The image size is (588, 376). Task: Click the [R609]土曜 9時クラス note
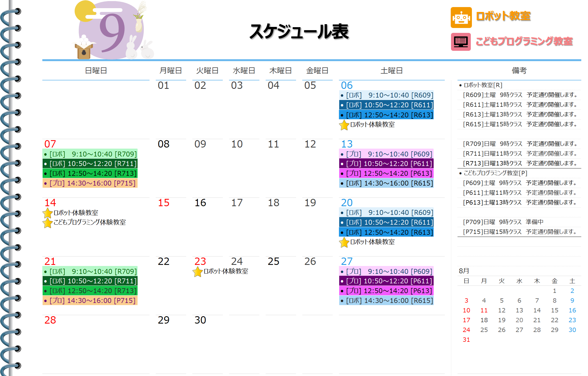(x=520, y=95)
